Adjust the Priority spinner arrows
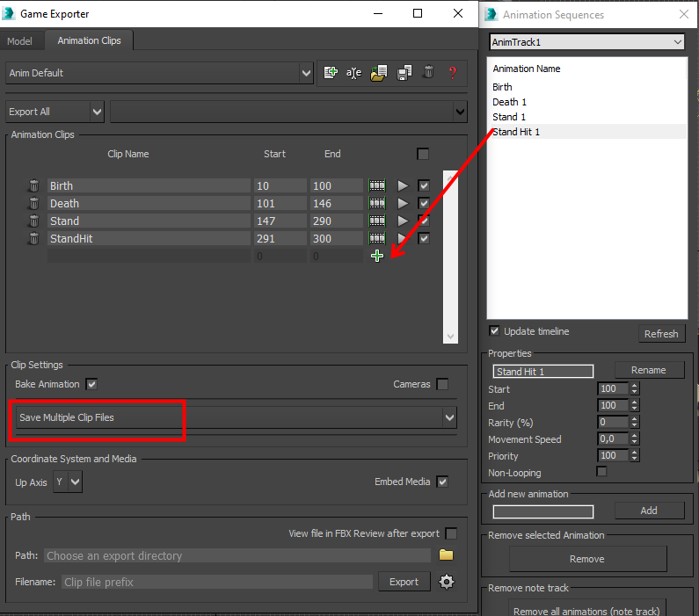 click(634, 455)
